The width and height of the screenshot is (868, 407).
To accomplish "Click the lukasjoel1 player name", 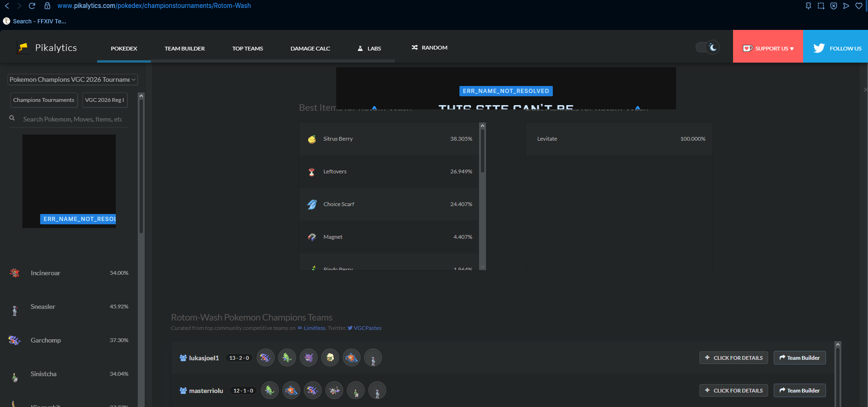I will coord(204,358).
